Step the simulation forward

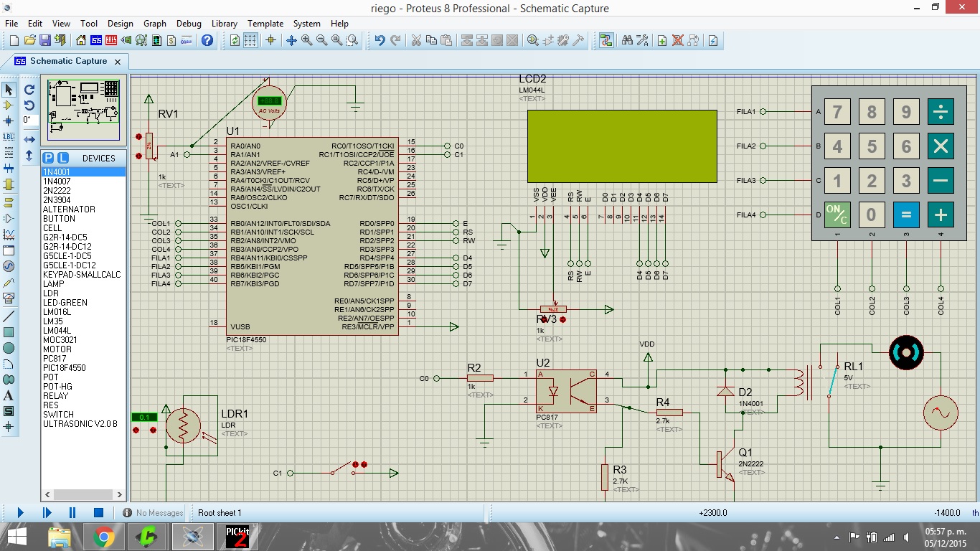[47, 513]
